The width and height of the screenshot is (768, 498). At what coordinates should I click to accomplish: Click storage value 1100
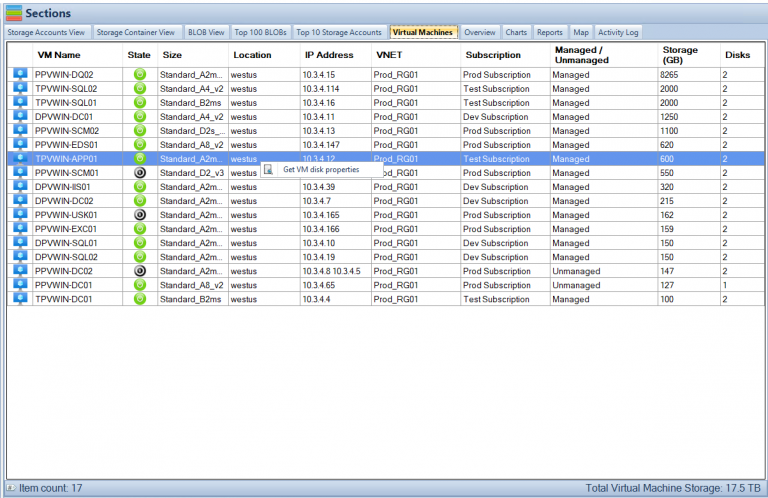pos(689,131)
